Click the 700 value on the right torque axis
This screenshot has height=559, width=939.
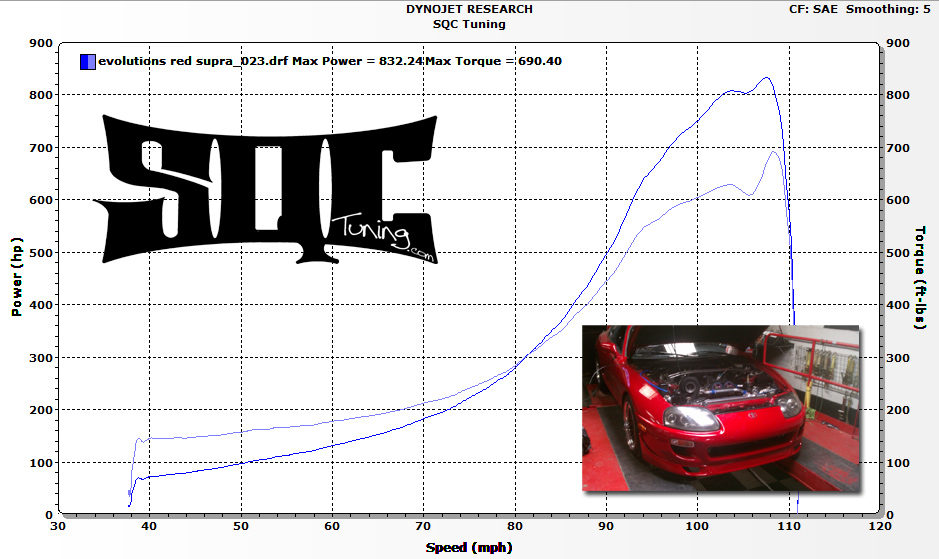(898, 148)
